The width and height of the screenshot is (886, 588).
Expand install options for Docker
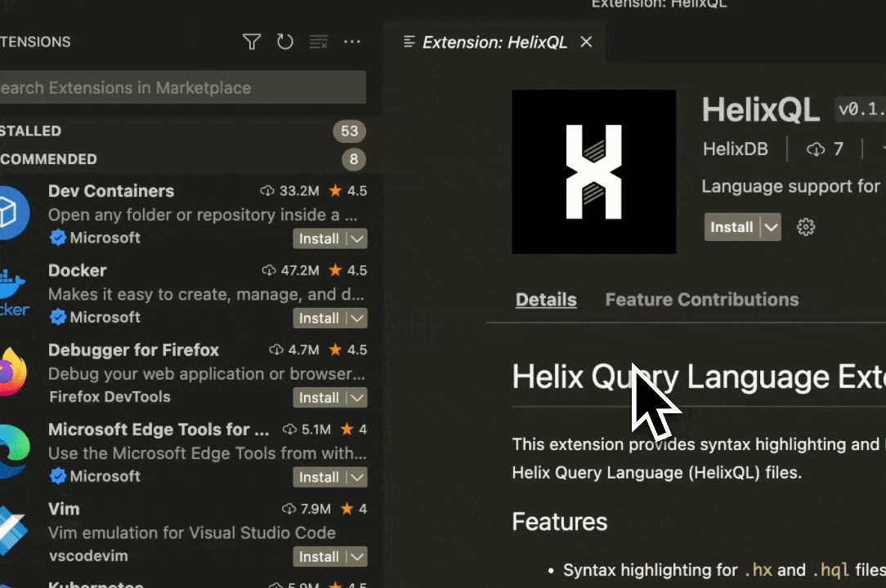356,318
